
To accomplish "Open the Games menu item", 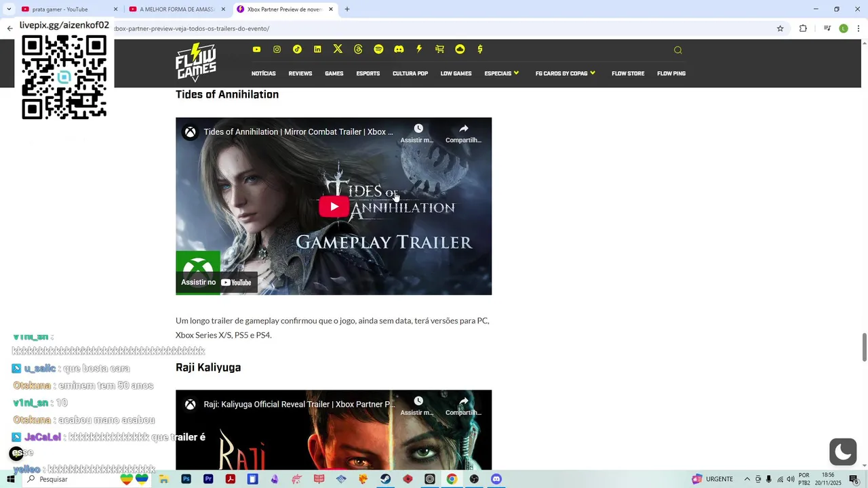I will pyautogui.click(x=334, y=73).
